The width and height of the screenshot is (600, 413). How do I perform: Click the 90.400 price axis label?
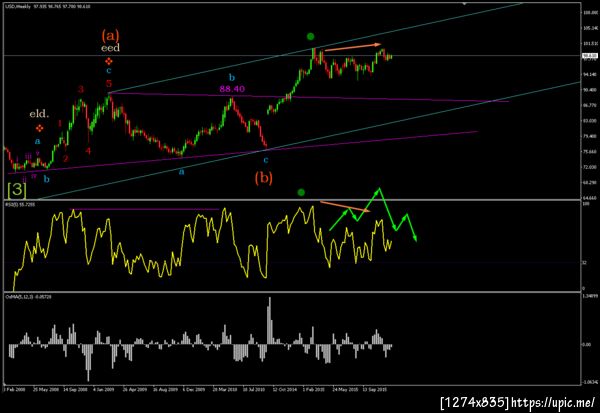click(x=590, y=90)
